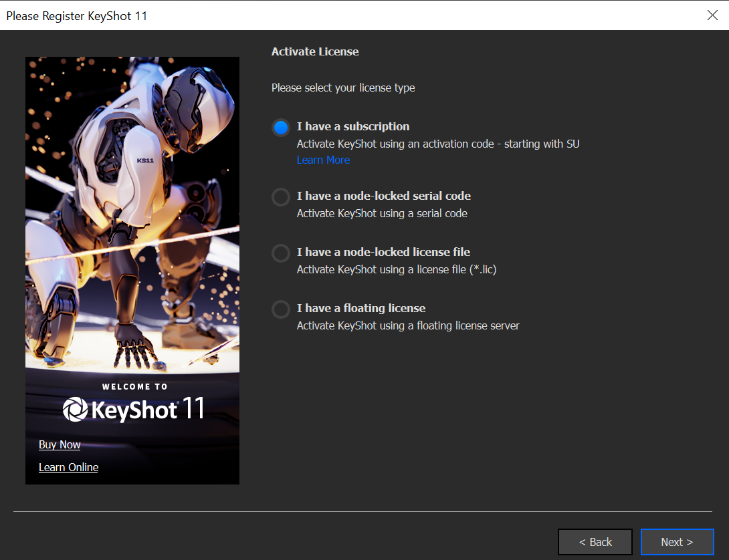Close the registration dialog
Screen dimensions: 729x560
712,15
